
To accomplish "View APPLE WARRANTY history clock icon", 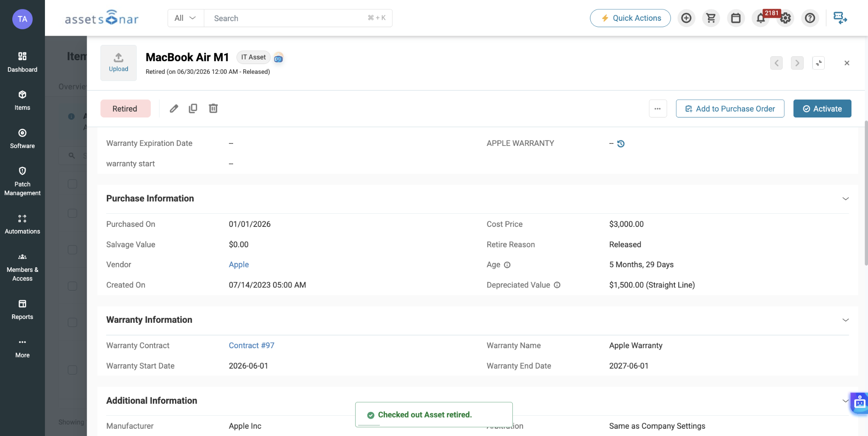I will click(x=621, y=144).
